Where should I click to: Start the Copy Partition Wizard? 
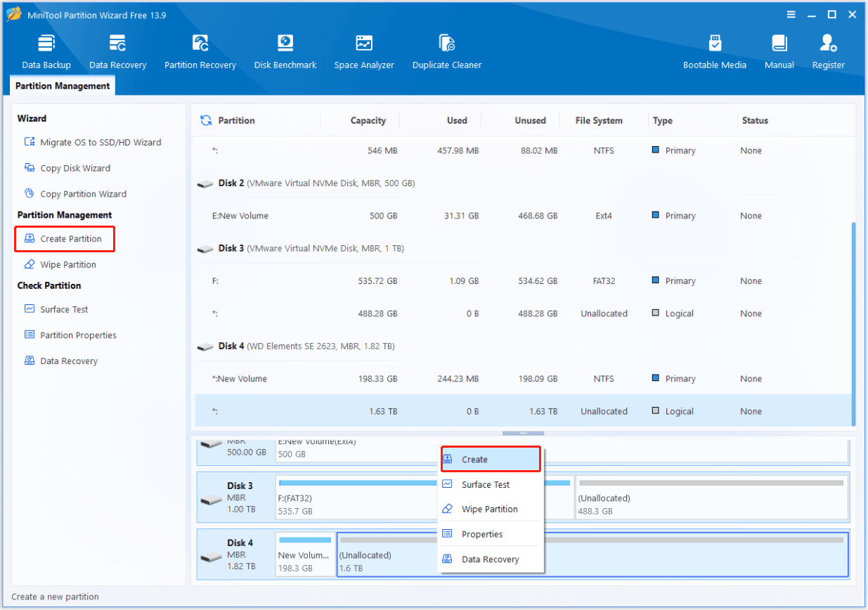[75, 194]
